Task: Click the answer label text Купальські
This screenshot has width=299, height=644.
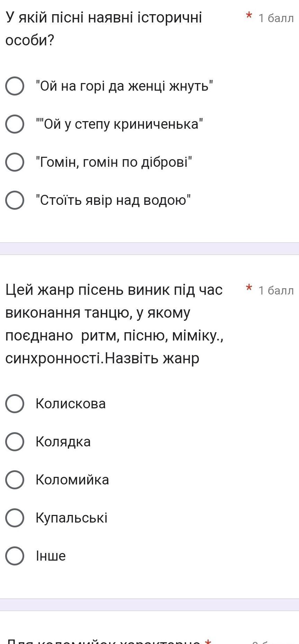Action: coord(72,518)
